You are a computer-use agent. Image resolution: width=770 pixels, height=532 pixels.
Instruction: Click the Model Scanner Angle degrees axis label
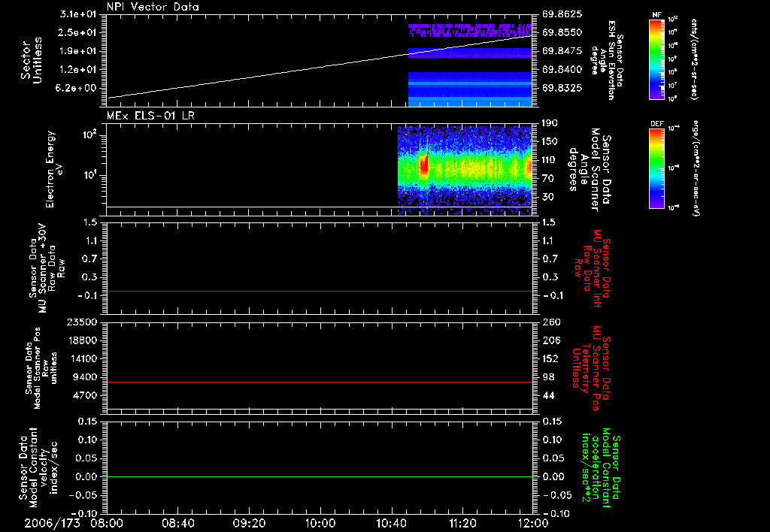coord(590,170)
